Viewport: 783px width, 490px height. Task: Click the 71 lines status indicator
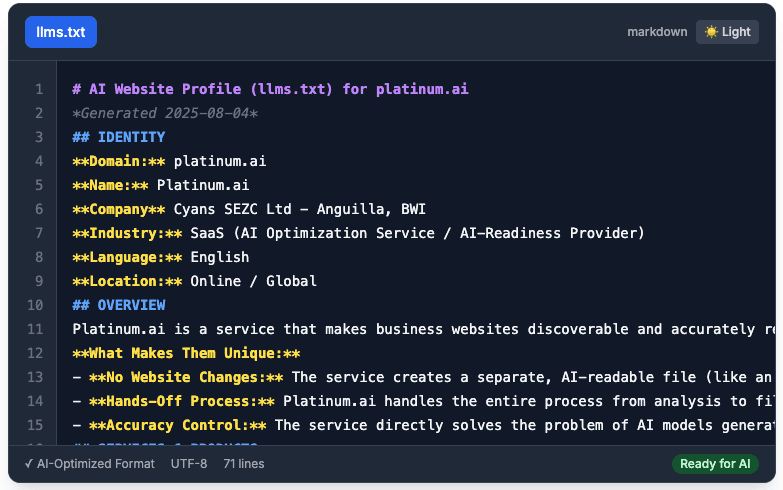tap(243, 464)
